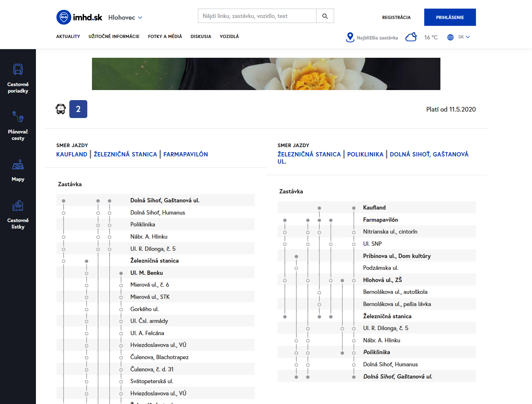The height and width of the screenshot is (404, 532).
Task: Click the Registrácia link
Action: coord(396,17)
